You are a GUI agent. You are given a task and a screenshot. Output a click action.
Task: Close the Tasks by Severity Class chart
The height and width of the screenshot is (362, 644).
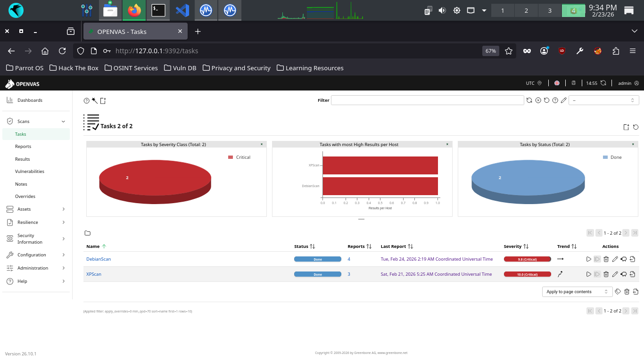click(x=262, y=144)
